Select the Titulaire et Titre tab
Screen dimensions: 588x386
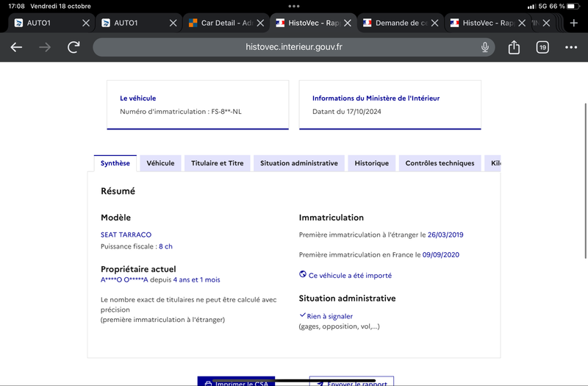(x=217, y=163)
